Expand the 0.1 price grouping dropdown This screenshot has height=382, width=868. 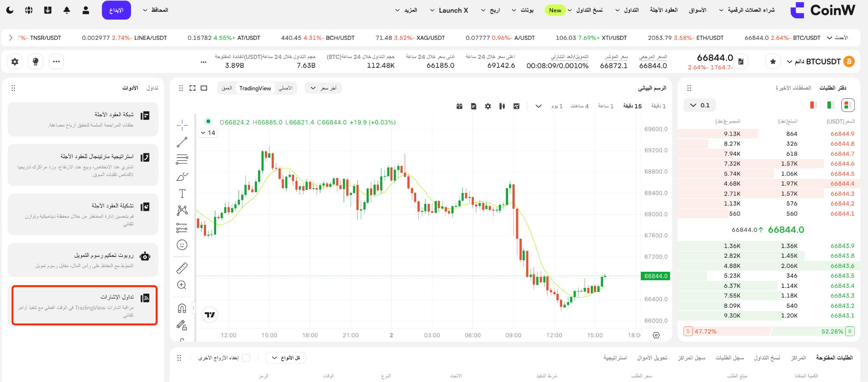700,105
